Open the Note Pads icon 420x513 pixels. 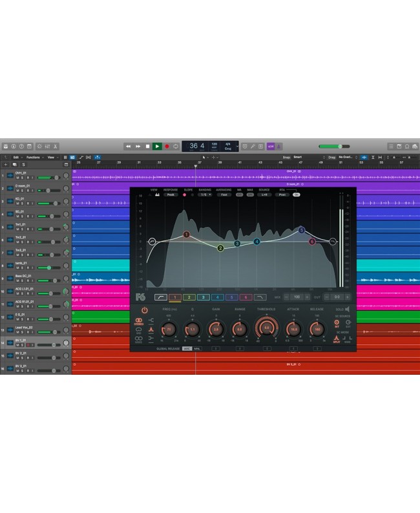pos(399,146)
